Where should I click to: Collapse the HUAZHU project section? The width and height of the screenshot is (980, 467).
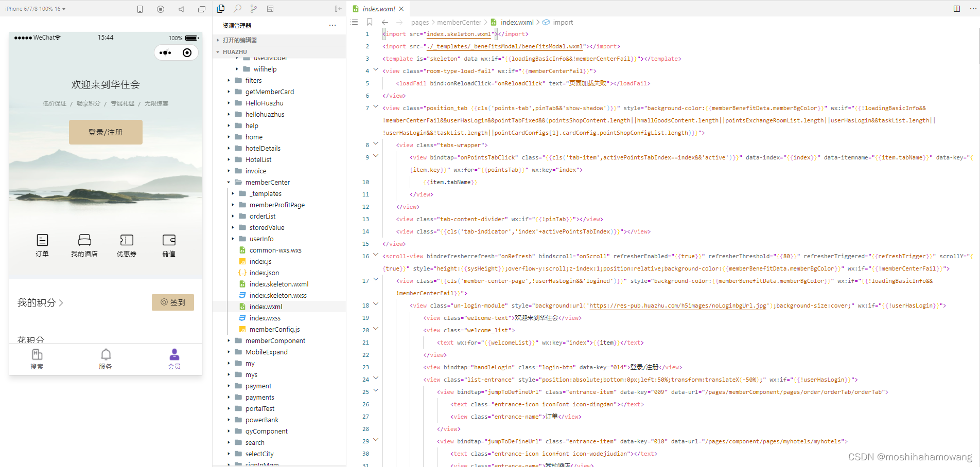[279, 52]
